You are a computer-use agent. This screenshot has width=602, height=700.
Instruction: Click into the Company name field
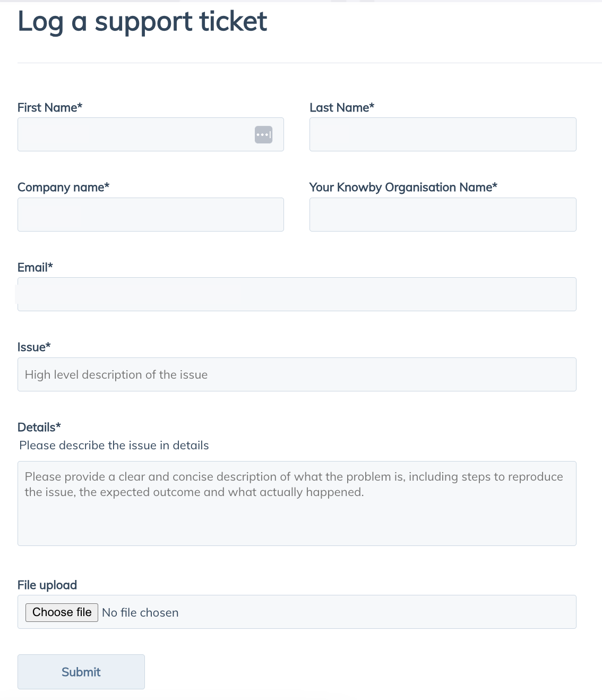pyautogui.click(x=151, y=215)
